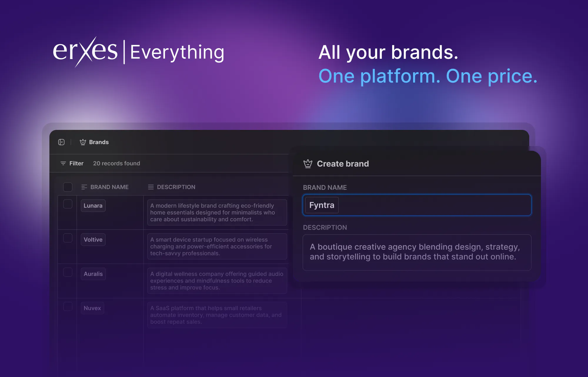Viewport: 588px width, 377px height.
Task: Click the Voltive brand name tag
Action: [x=93, y=240]
